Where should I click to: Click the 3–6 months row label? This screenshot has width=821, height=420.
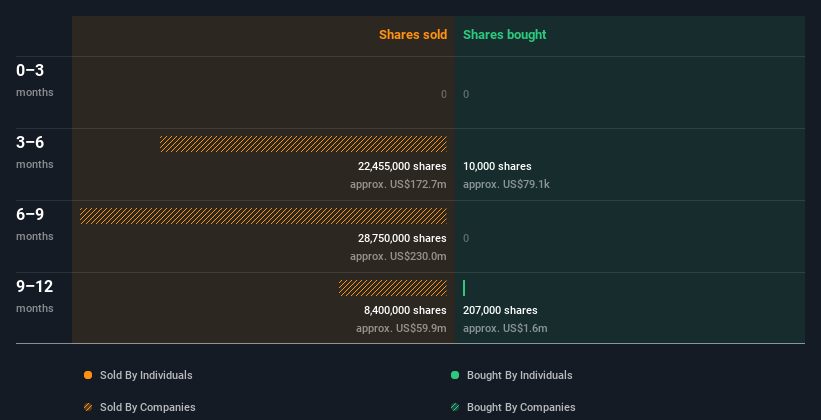coord(35,152)
